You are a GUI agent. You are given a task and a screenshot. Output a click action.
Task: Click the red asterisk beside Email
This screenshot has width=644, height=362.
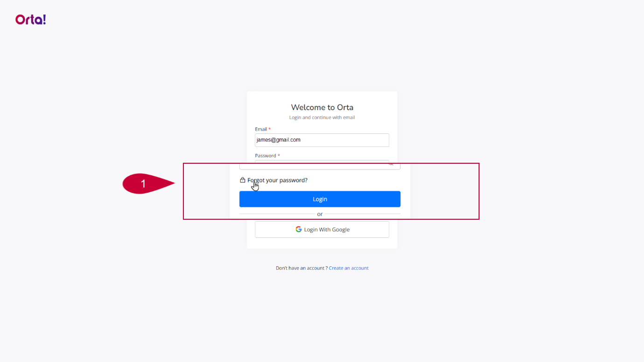point(270,129)
